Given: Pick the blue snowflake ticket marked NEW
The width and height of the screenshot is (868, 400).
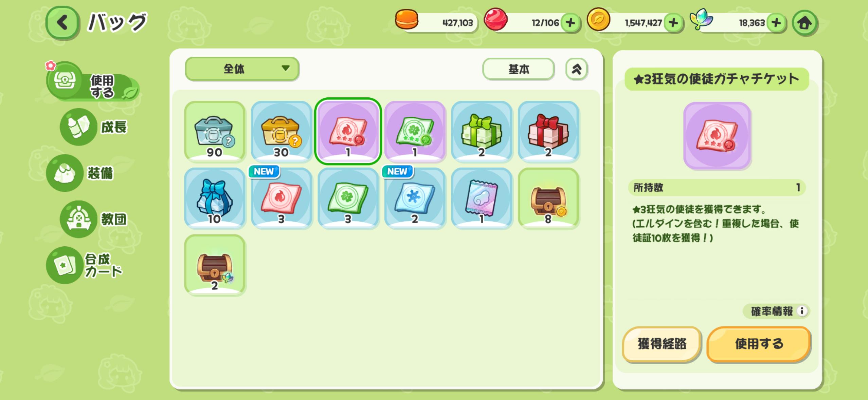Looking at the screenshot, I should (415, 198).
